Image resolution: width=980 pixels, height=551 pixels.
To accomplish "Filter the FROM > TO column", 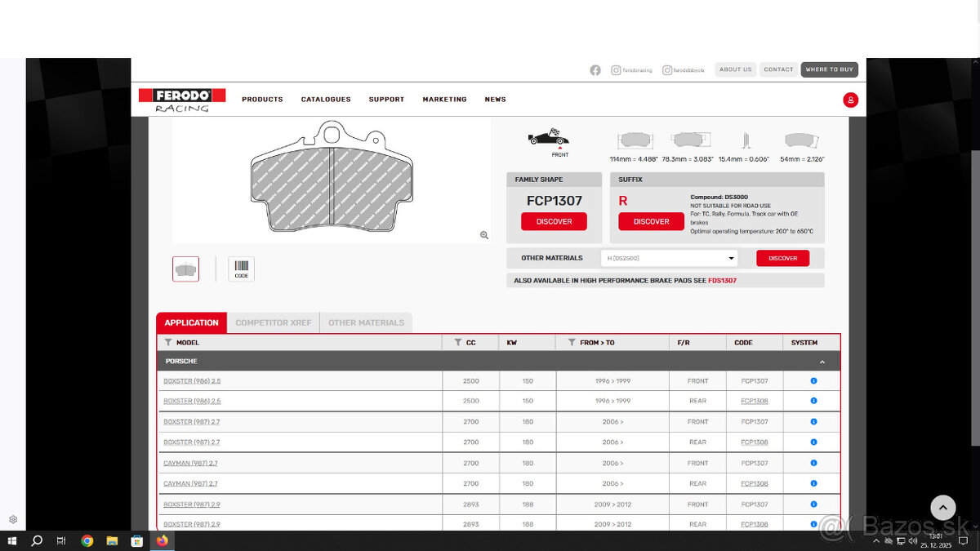I will [x=572, y=343].
